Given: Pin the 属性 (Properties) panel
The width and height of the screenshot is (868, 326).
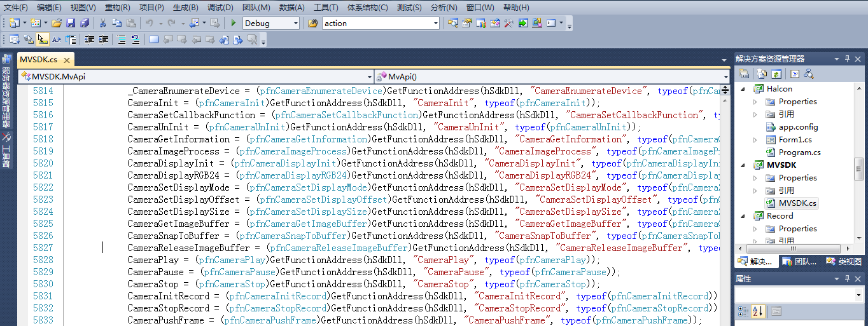Looking at the screenshot, I should (847, 278).
